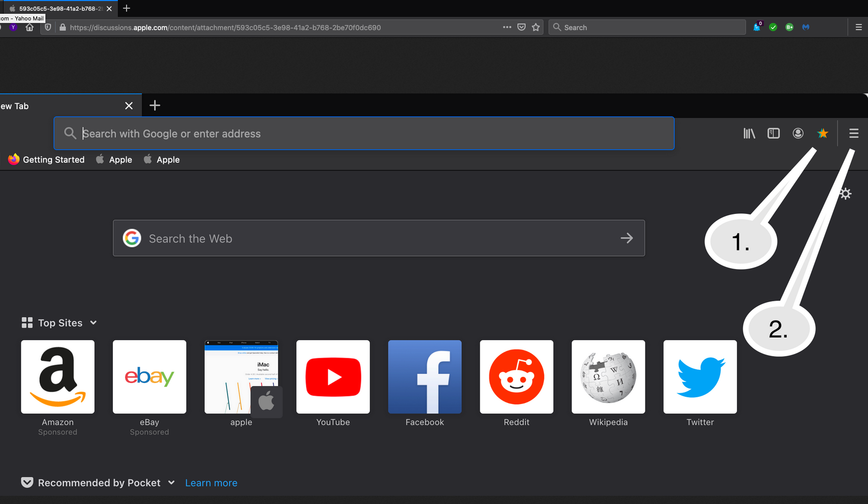
Task: Focus the outer toolbar Search box
Action: coord(647,28)
